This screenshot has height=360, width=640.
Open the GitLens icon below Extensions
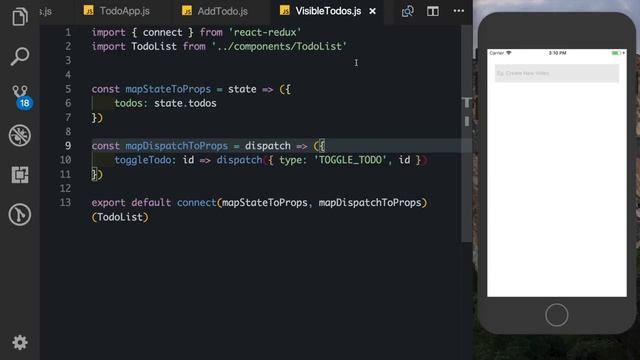click(x=20, y=214)
